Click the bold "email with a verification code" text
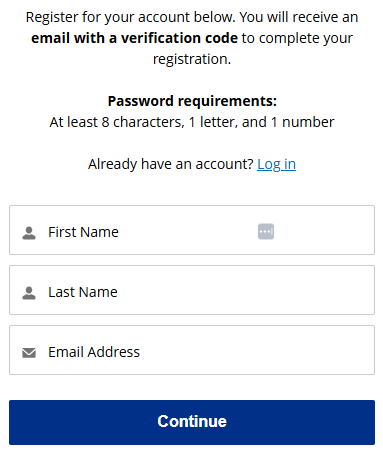 pos(134,38)
